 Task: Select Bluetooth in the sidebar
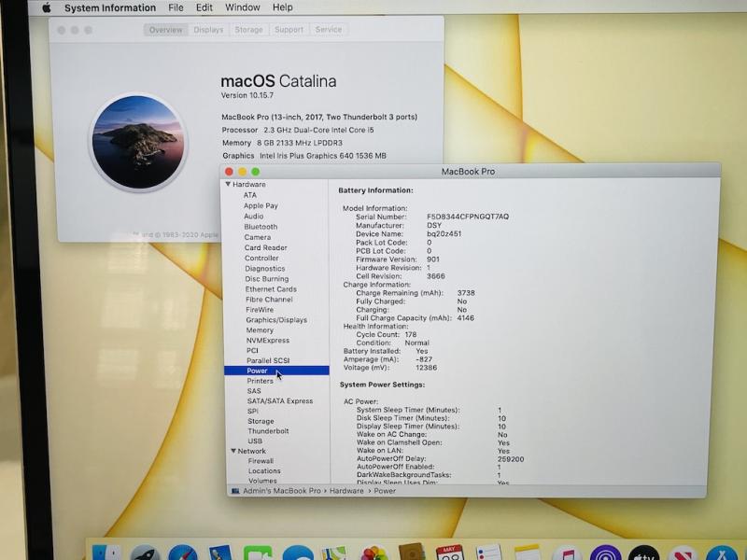261,227
